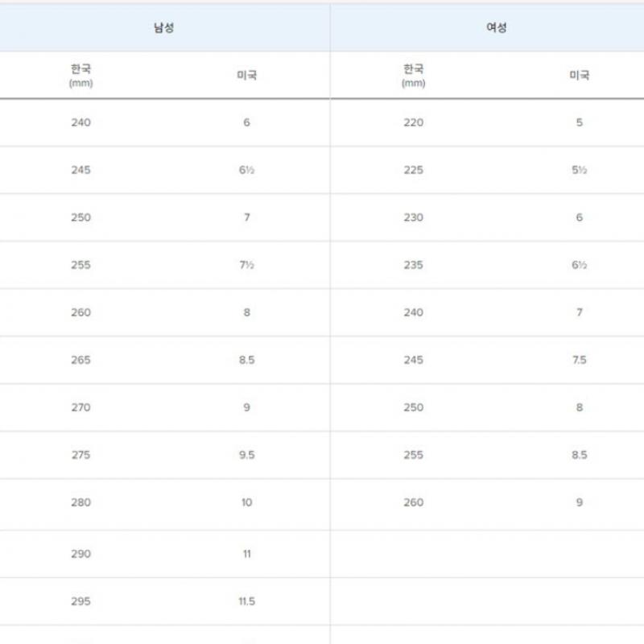Select women's Korean size 235 cell
This screenshot has width=644, height=644.
pos(413,265)
